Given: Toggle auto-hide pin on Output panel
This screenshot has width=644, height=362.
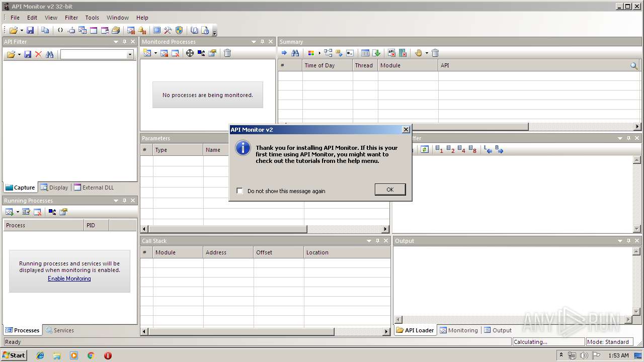Looking at the screenshot, I should pos(628,241).
